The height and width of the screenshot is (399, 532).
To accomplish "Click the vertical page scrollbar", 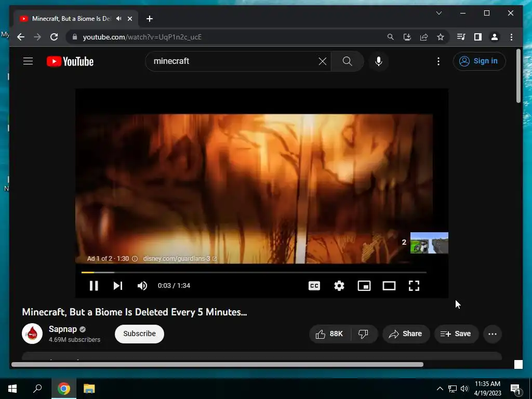I will click(518, 76).
